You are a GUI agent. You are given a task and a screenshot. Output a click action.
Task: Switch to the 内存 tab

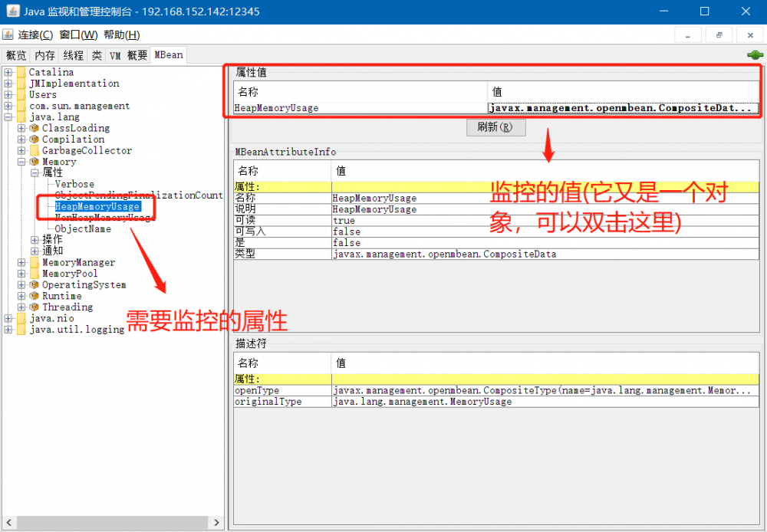44,54
